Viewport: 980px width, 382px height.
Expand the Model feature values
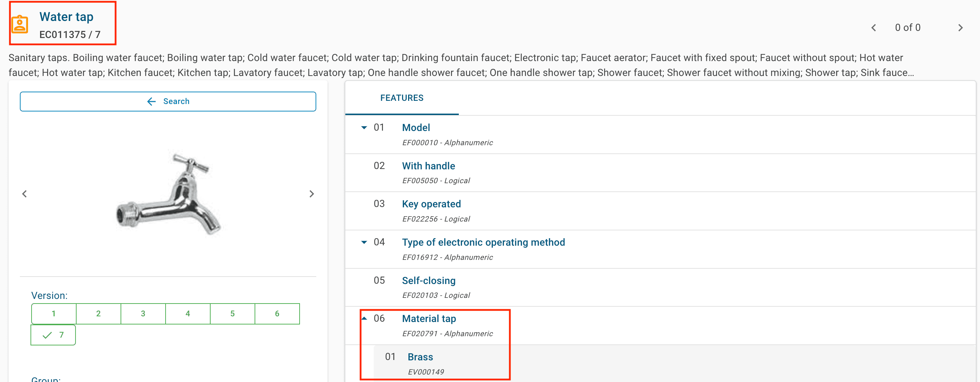coord(364,127)
